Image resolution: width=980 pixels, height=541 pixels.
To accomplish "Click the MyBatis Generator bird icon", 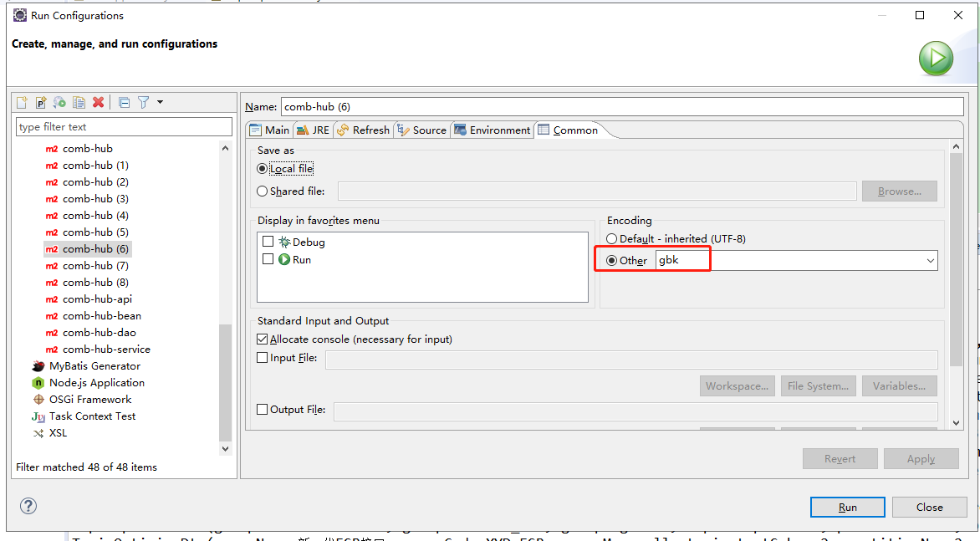I will pyautogui.click(x=38, y=366).
